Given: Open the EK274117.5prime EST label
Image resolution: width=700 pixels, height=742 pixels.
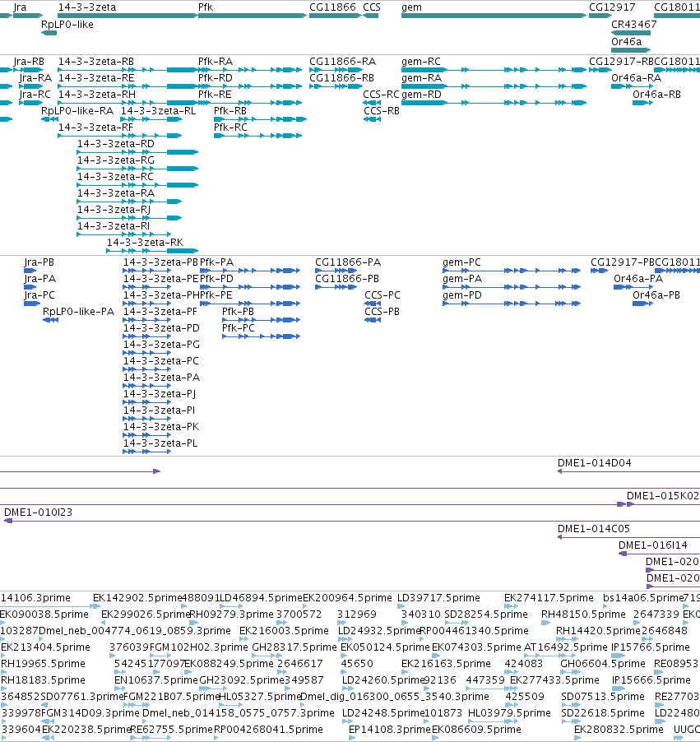Looking at the screenshot, I should 549,598.
